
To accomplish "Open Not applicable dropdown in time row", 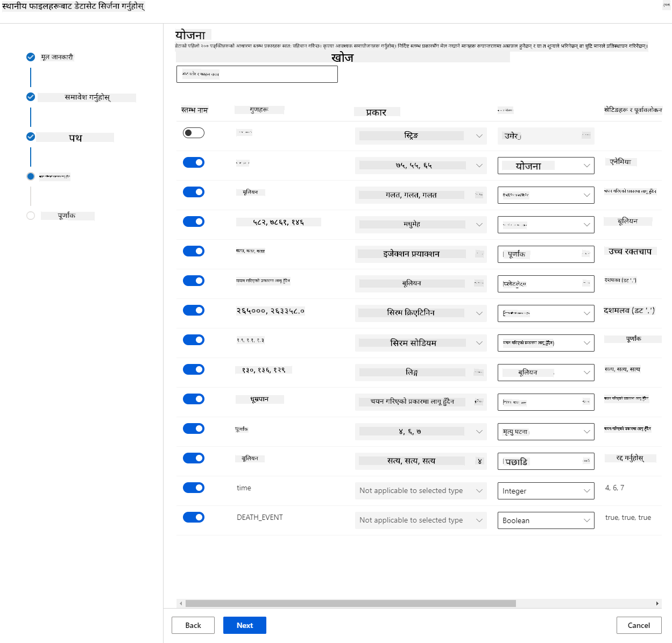I will pos(421,491).
